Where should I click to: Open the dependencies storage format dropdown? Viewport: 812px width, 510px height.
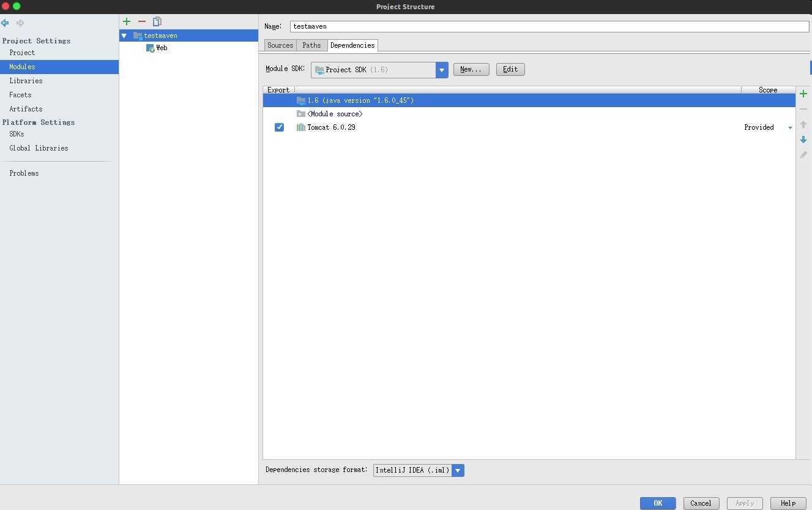[458, 470]
